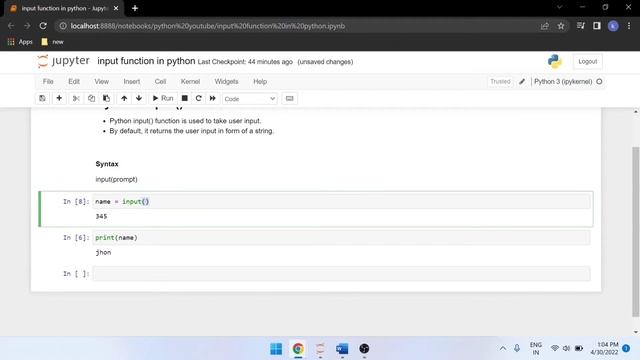Click the kernel idle circle indicator

point(599,82)
